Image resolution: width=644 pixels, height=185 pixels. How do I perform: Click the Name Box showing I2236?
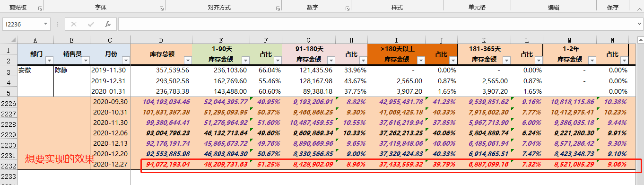23,24
